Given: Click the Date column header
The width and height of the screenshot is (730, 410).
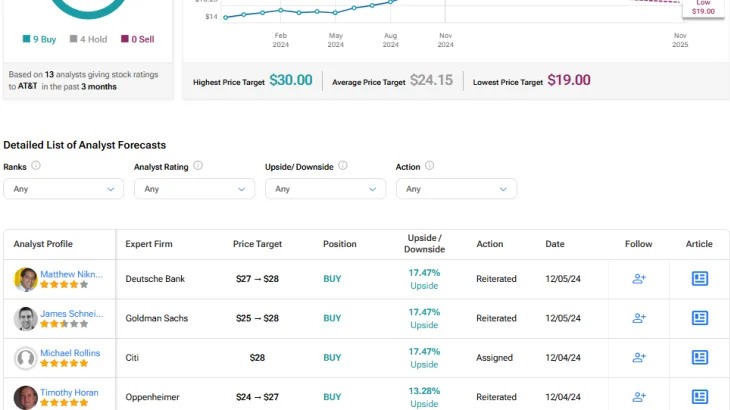Looking at the screenshot, I should click(555, 244).
